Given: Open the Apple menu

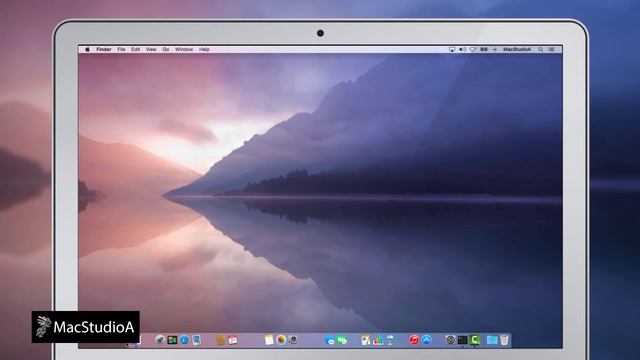Looking at the screenshot, I should point(87,49).
